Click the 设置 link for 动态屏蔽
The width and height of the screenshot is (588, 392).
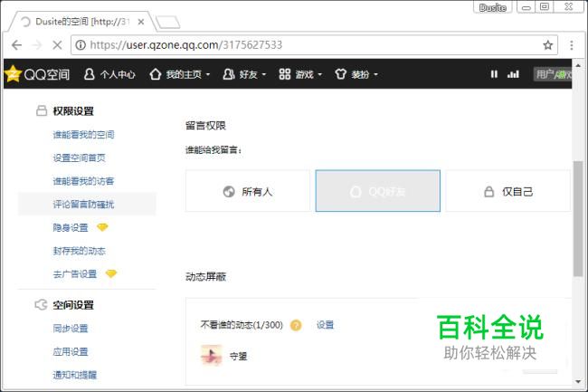tap(325, 325)
